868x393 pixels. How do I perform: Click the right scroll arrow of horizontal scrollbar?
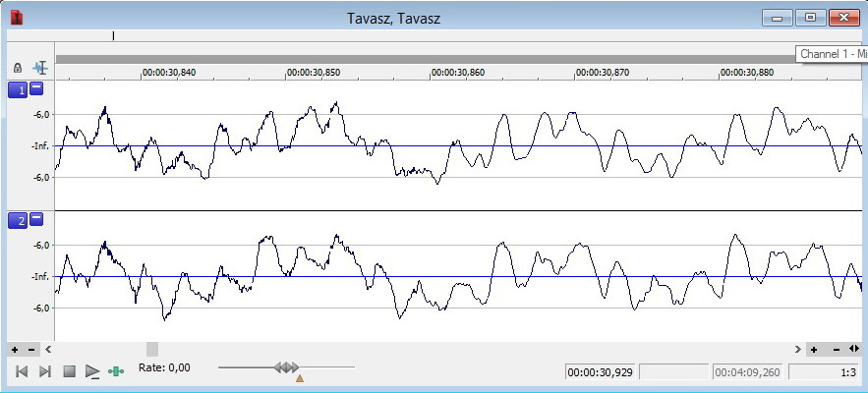[797, 349]
